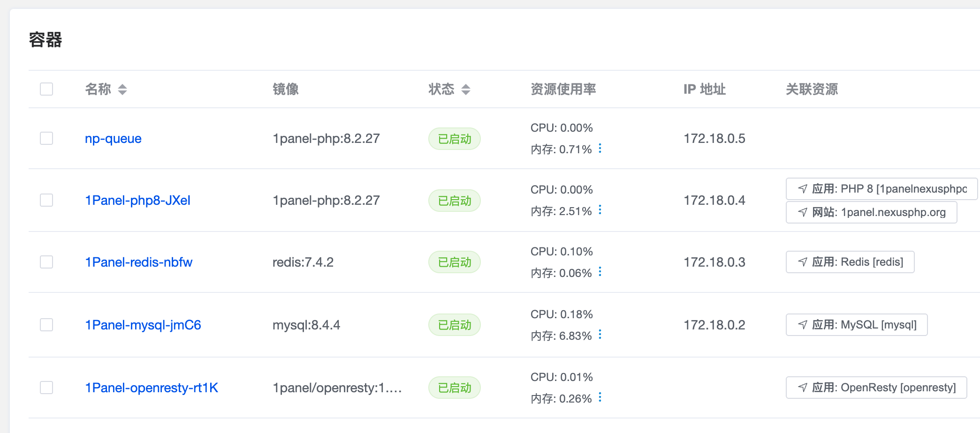The image size is (980, 433).
Task: Toggle the select-all header checkbox
Action: pyautogui.click(x=46, y=89)
